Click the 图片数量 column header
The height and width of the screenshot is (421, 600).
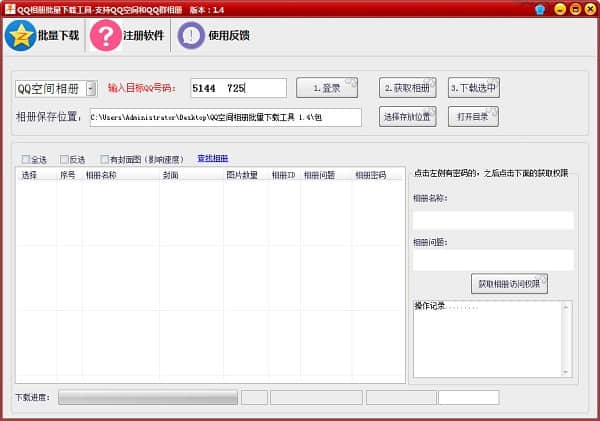point(242,175)
